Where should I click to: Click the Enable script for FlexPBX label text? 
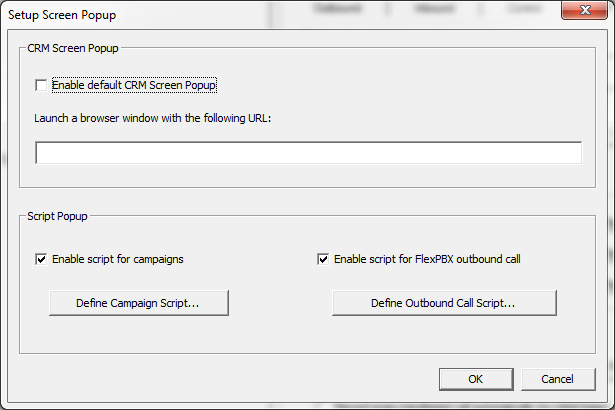(427, 259)
